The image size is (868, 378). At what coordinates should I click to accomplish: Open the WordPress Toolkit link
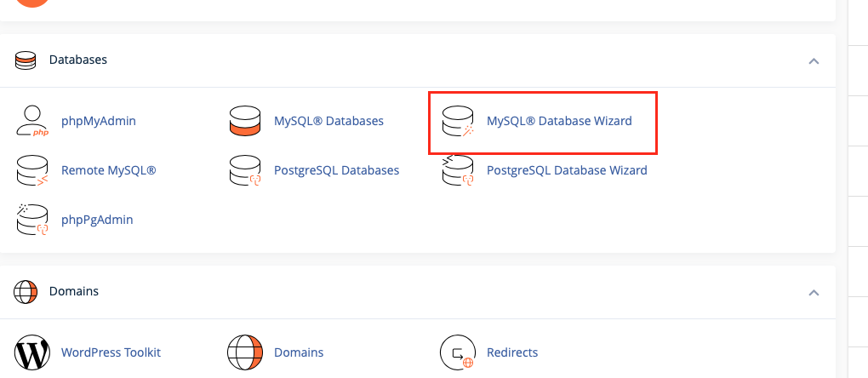coord(111,352)
